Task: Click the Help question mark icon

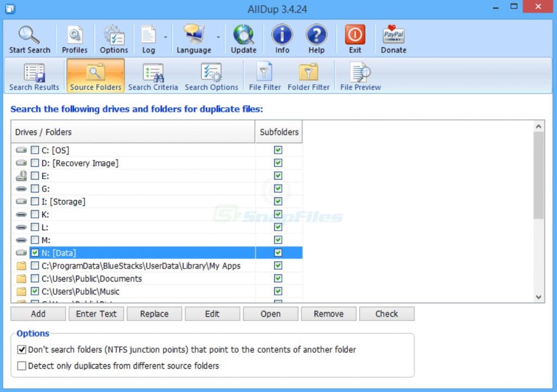Action: pos(316,35)
